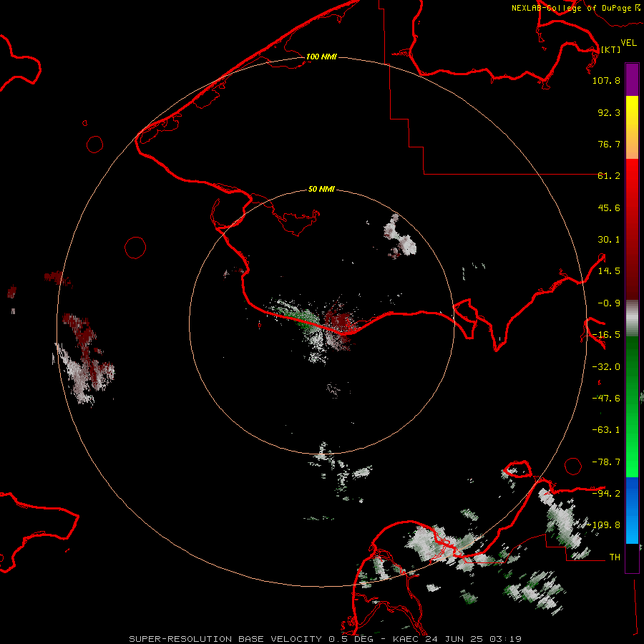Click the TH threshold label

point(615,557)
